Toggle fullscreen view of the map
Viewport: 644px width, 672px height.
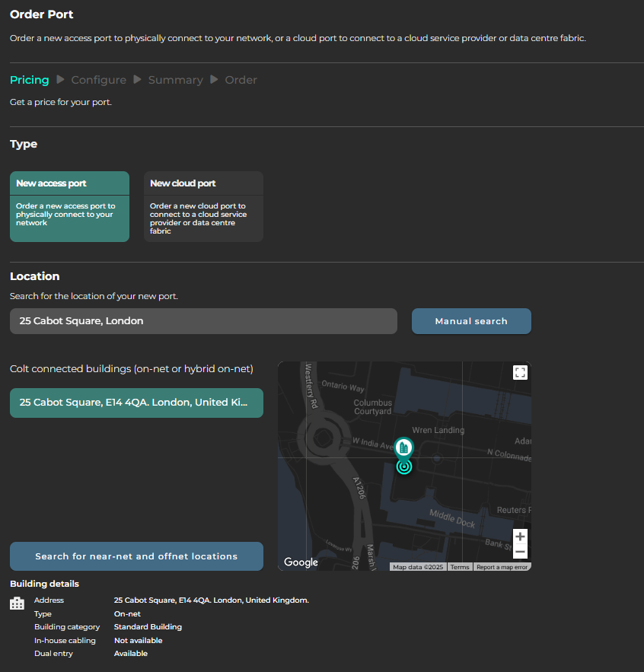click(520, 372)
